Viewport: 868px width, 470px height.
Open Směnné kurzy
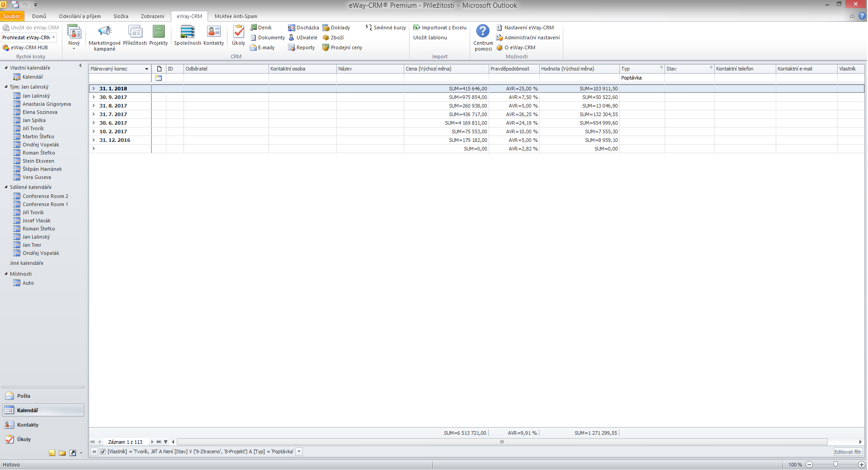point(386,28)
